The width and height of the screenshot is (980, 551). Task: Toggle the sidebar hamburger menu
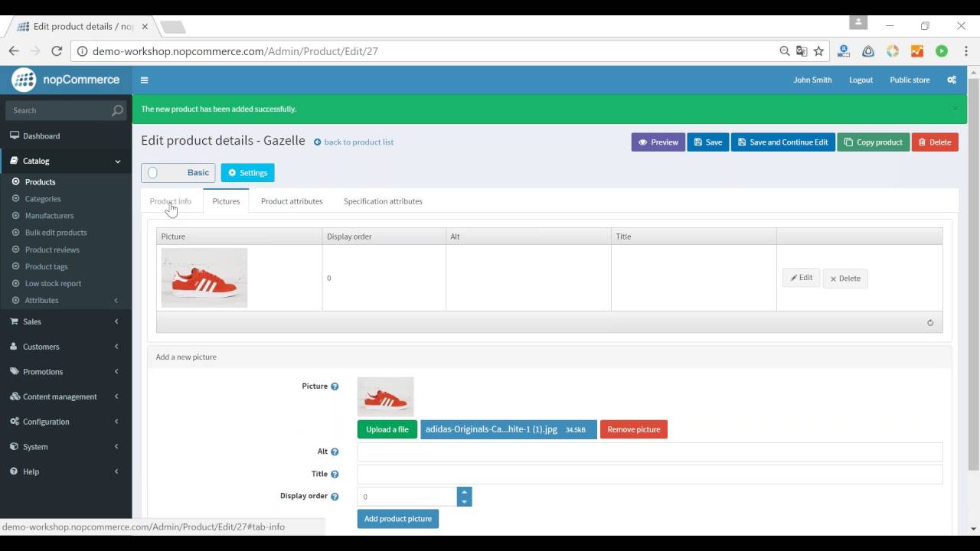pos(144,80)
